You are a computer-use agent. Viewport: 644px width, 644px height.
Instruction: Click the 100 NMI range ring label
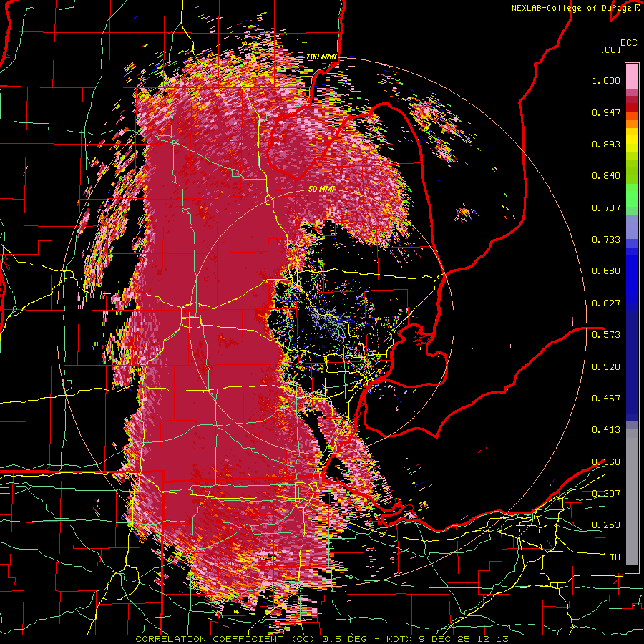tap(321, 57)
